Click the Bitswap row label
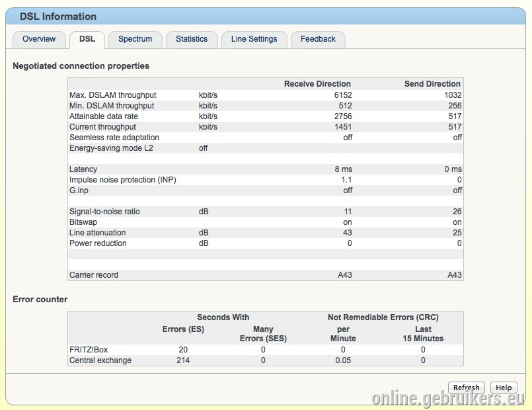Image resolution: width=532 pixels, height=410 pixels. tap(83, 222)
